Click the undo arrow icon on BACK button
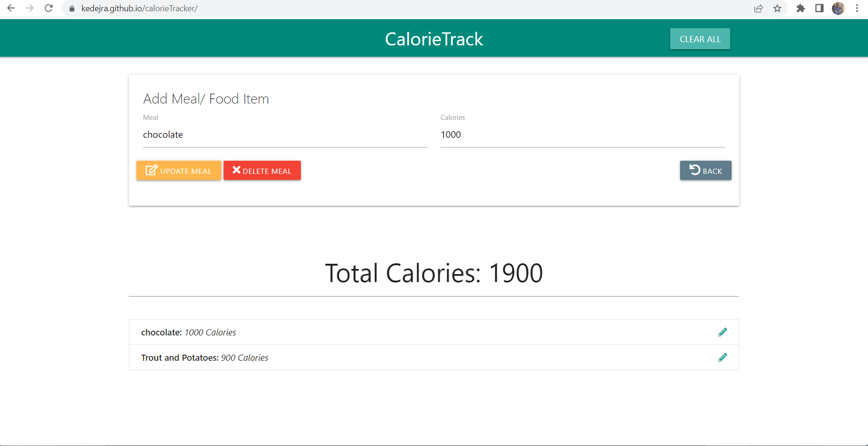 [x=695, y=170]
